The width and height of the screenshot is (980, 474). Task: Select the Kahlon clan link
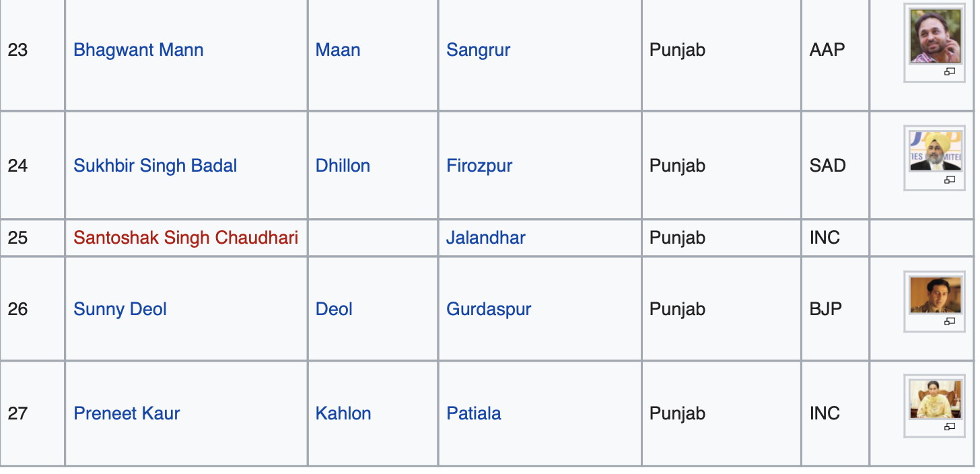point(343,413)
